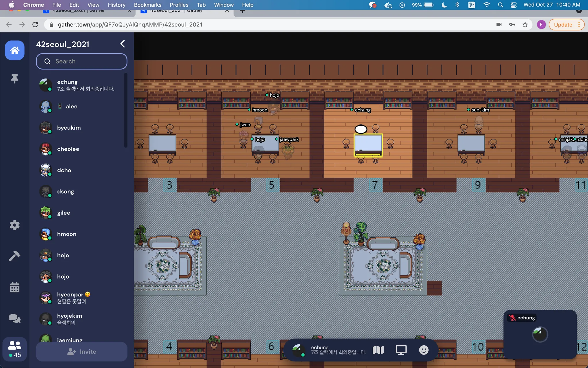588x368 pixels.
Task: Unmute echung's microphone in video tile
Action: 512,318
